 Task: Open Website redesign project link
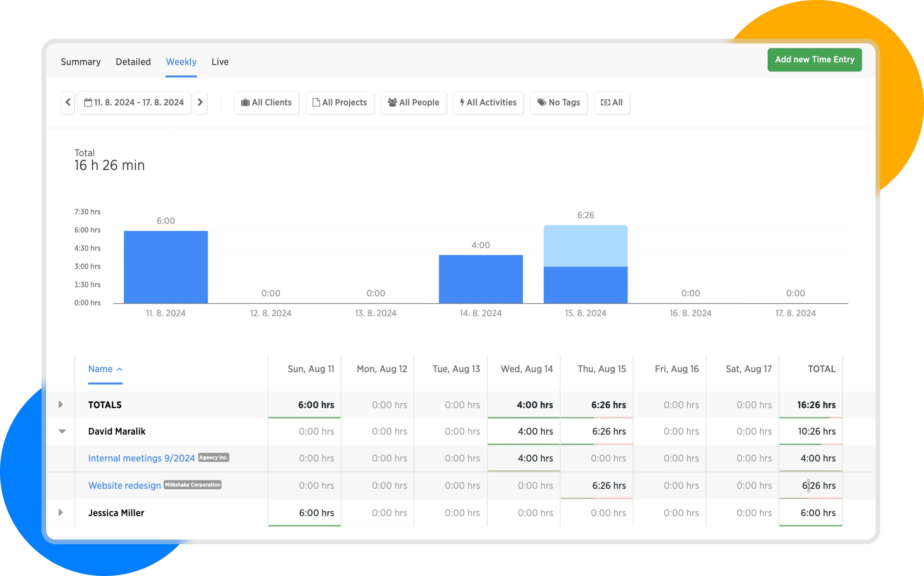125,486
